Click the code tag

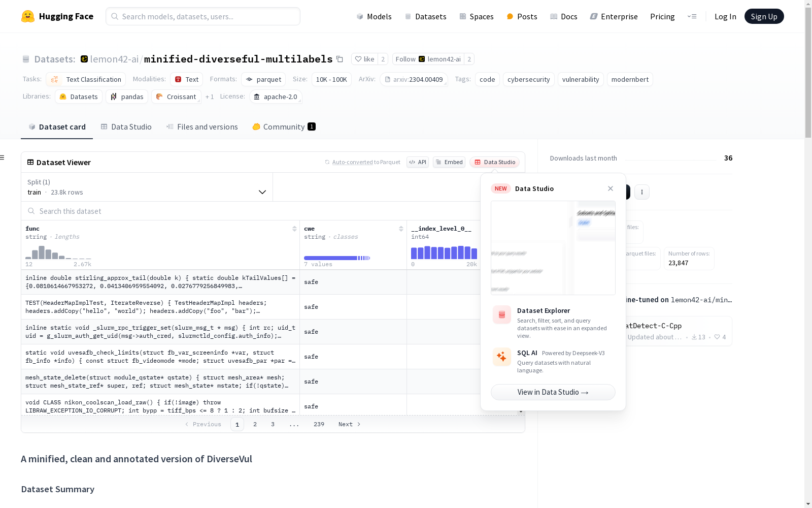click(x=487, y=79)
